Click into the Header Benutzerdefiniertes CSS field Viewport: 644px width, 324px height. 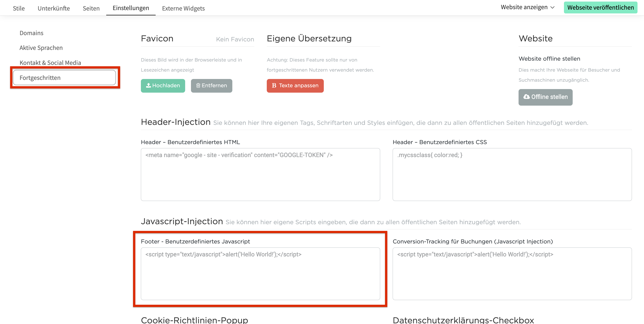[512, 175]
